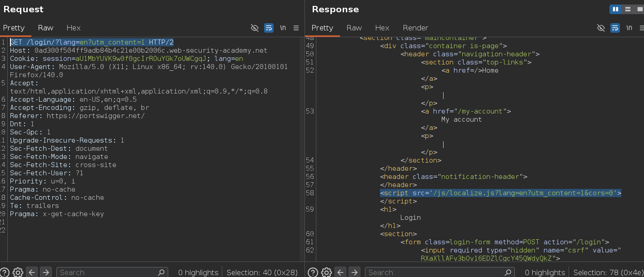Viewport: 644px width, 277px height.
Task: Click the Accept-Encoding header line
Action: [80, 108]
